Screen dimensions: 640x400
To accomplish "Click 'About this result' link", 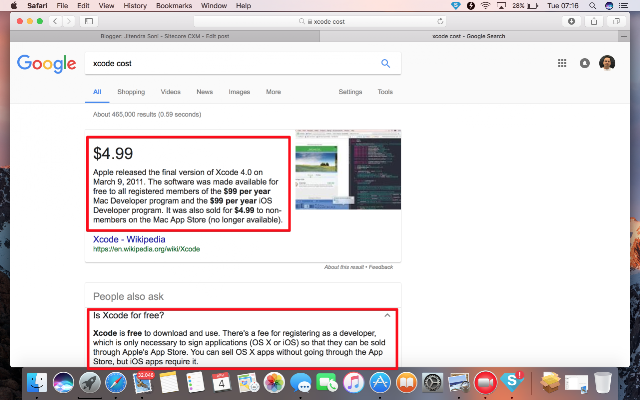I will click(344, 267).
